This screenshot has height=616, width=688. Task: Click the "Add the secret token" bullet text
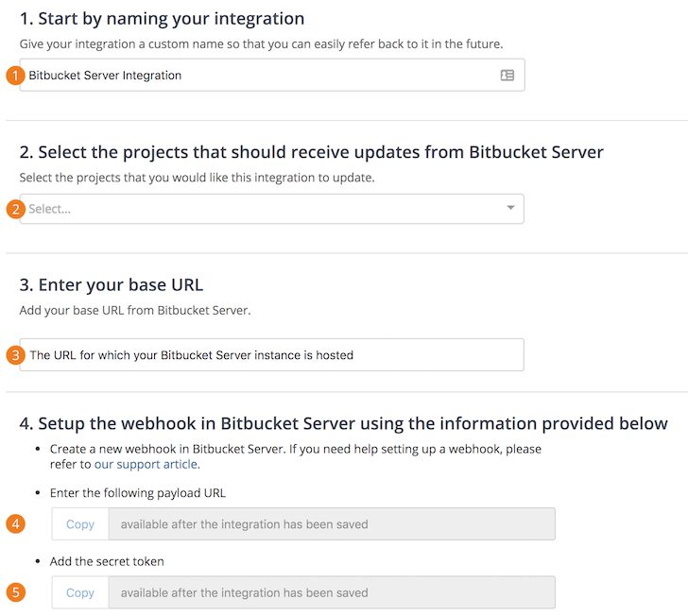(107, 561)
